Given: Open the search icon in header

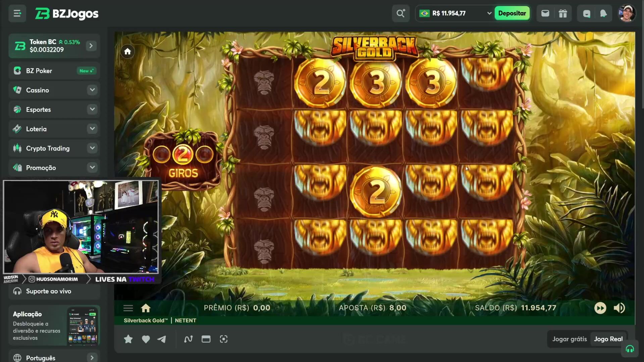Looking at the screenshot, I should tap(400, 13).
